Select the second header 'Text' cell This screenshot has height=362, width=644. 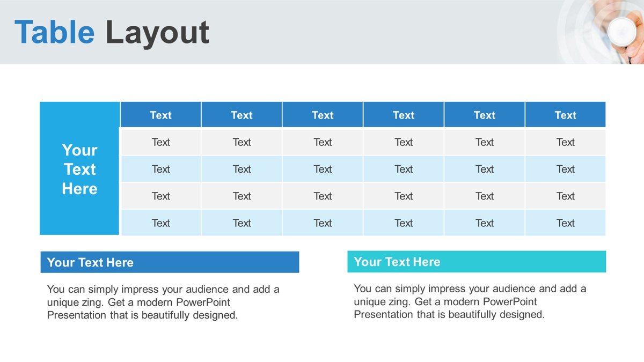pos(241,115)
